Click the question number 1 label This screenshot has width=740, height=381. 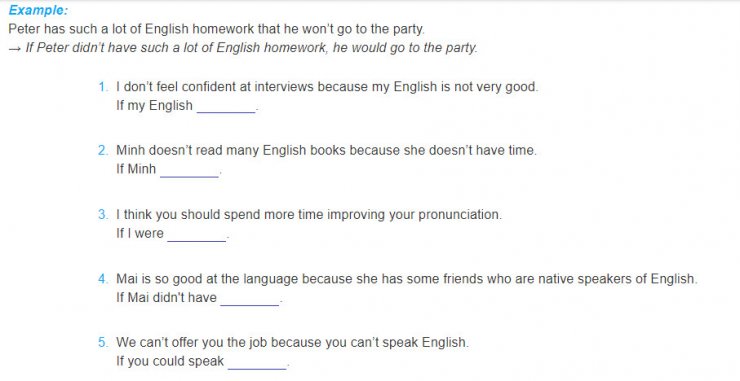point(103,87)
